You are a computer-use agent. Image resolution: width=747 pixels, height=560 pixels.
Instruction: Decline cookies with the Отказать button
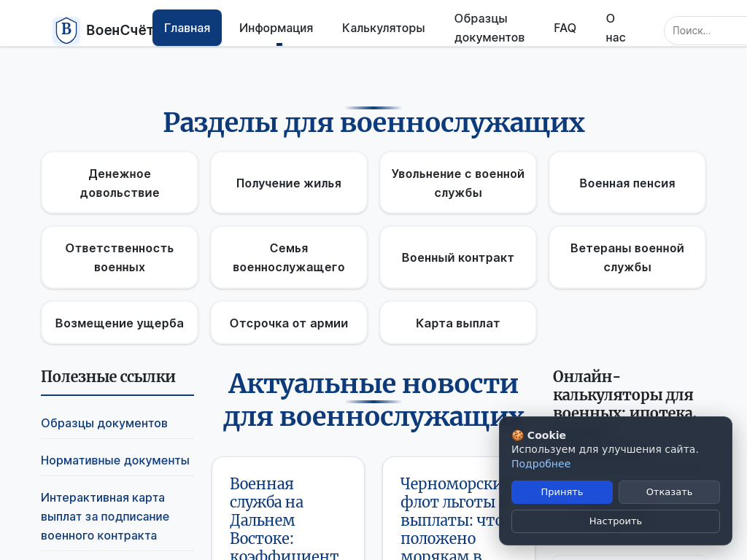pyautogui.click(x=669, y=492)
